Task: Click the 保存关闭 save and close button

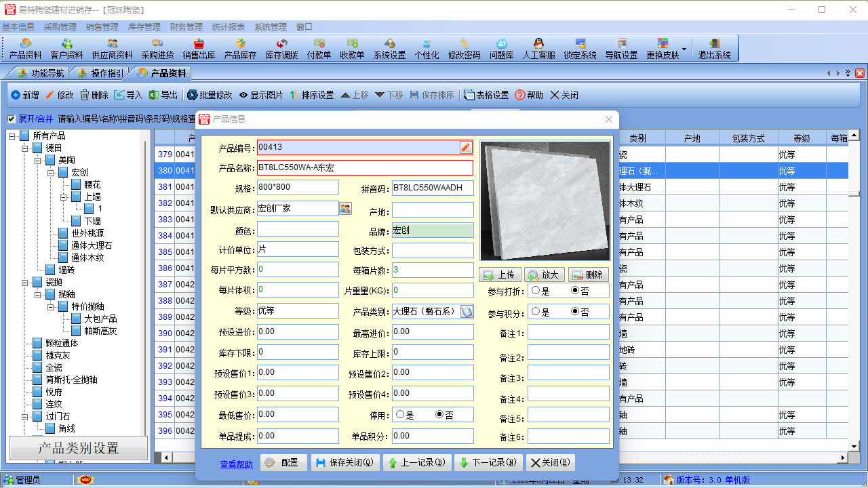Action: [345, 462]
